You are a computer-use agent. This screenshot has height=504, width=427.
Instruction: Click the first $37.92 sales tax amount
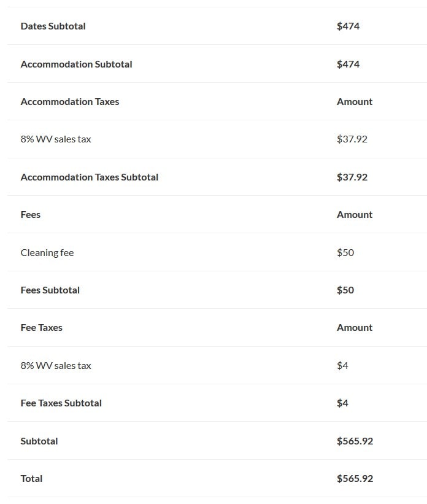coord(352,139)
